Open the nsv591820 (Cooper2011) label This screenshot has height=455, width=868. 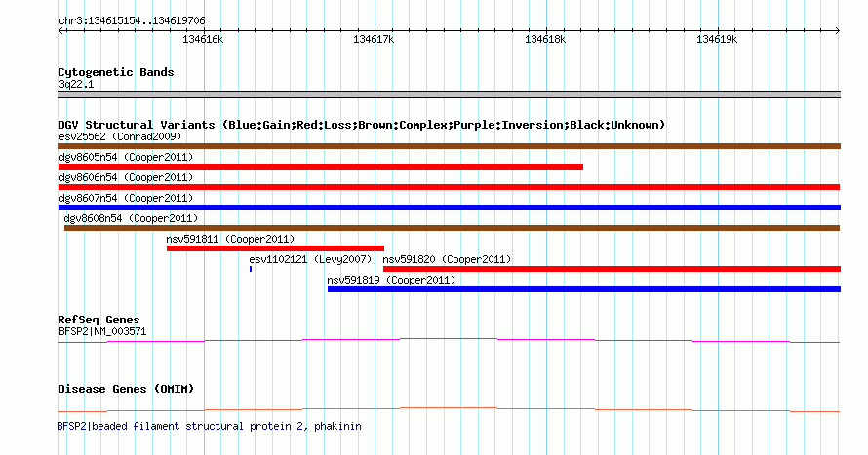[x=447, y=259]
